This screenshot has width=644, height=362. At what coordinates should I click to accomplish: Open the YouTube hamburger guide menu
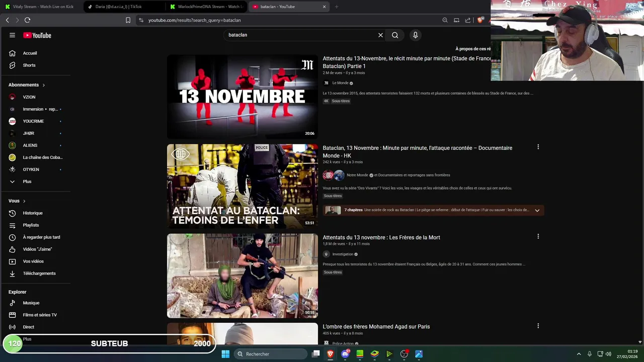(12, 35)
